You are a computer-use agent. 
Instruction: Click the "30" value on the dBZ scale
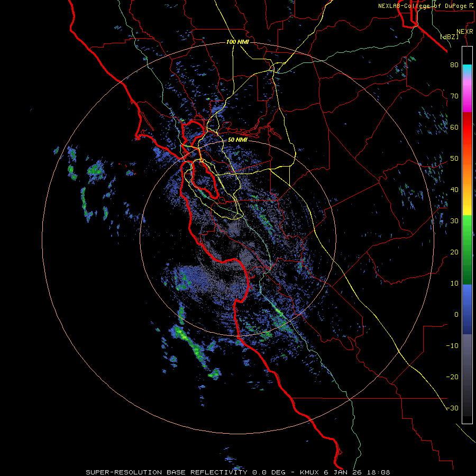[454, 221]
